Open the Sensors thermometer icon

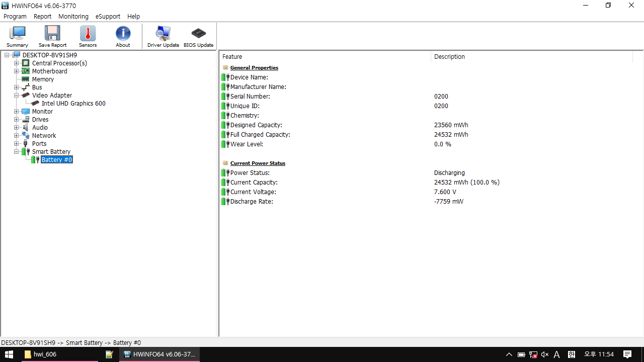88,37
